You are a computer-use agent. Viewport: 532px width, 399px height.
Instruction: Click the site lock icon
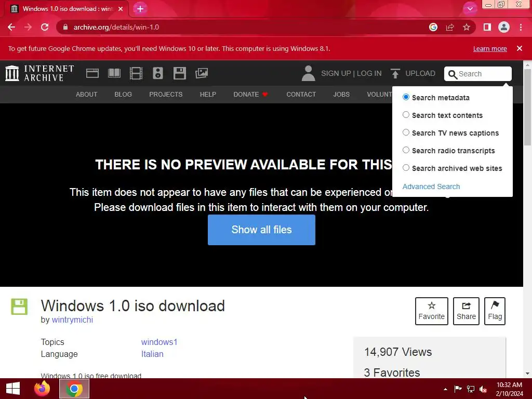(65, 27)
